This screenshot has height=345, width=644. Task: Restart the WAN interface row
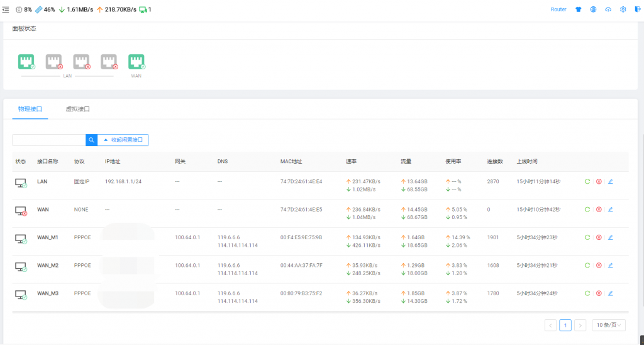click(587, 209)
